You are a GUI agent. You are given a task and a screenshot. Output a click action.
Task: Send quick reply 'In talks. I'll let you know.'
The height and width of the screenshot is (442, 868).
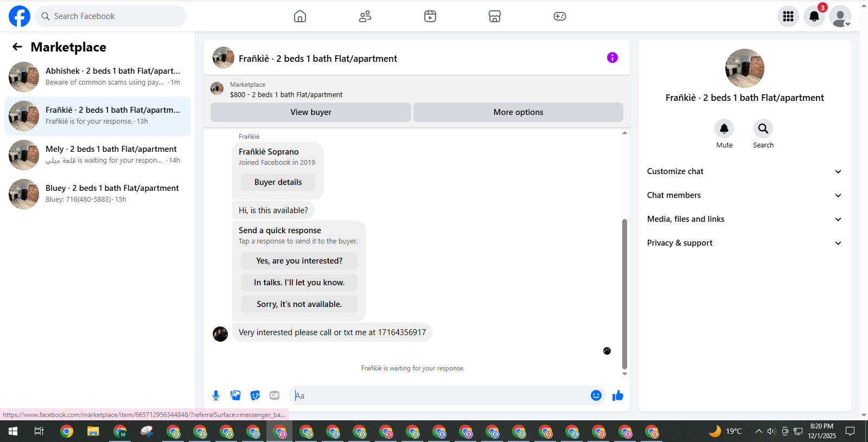[299, 283]
